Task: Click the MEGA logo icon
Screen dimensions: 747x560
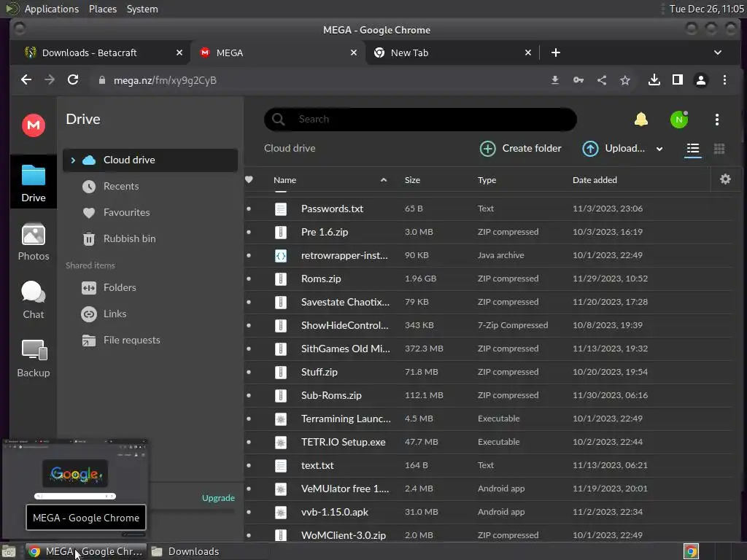Action: tap(34, 125)
